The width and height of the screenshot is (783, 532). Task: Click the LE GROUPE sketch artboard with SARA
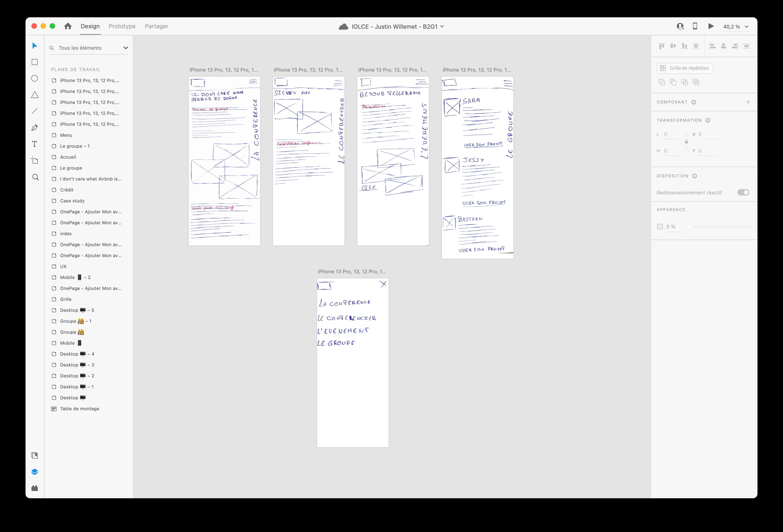[477, 168]
